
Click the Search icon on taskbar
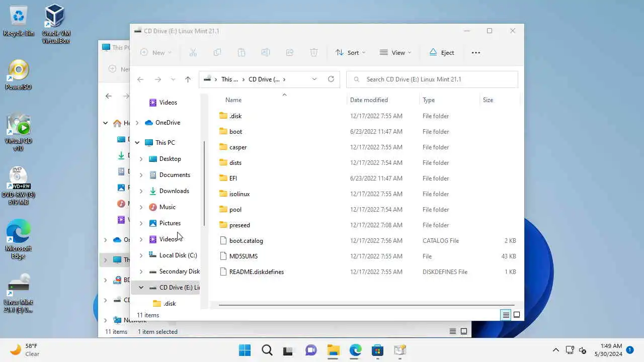[x=267, y=350]
